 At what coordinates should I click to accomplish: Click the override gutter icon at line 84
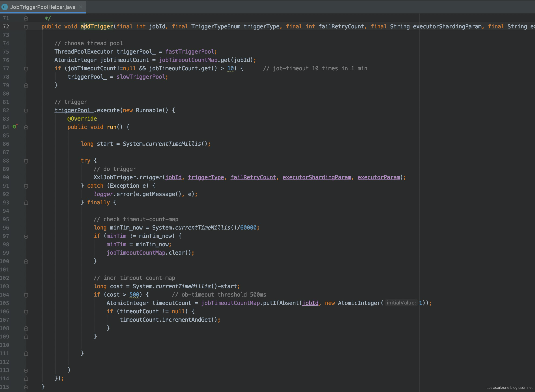tap(15, 127)
